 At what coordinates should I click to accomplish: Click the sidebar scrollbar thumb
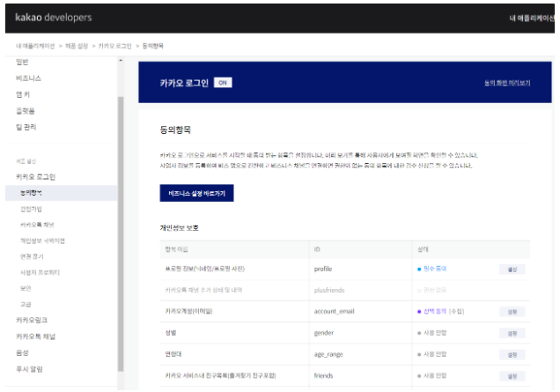(121, 234)
